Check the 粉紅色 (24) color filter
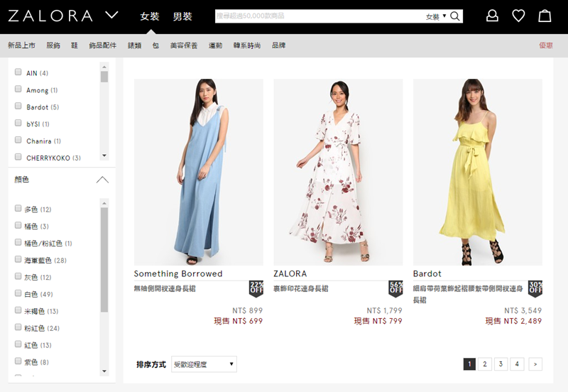 coord(18,327)
